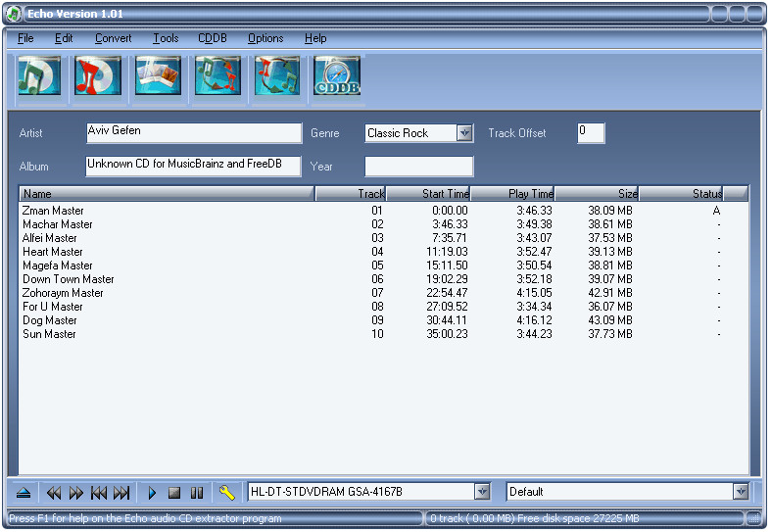The height and width of the screenshot is (532, 771).
Task: Skip to next track button
Action: [x=121, y=493]
